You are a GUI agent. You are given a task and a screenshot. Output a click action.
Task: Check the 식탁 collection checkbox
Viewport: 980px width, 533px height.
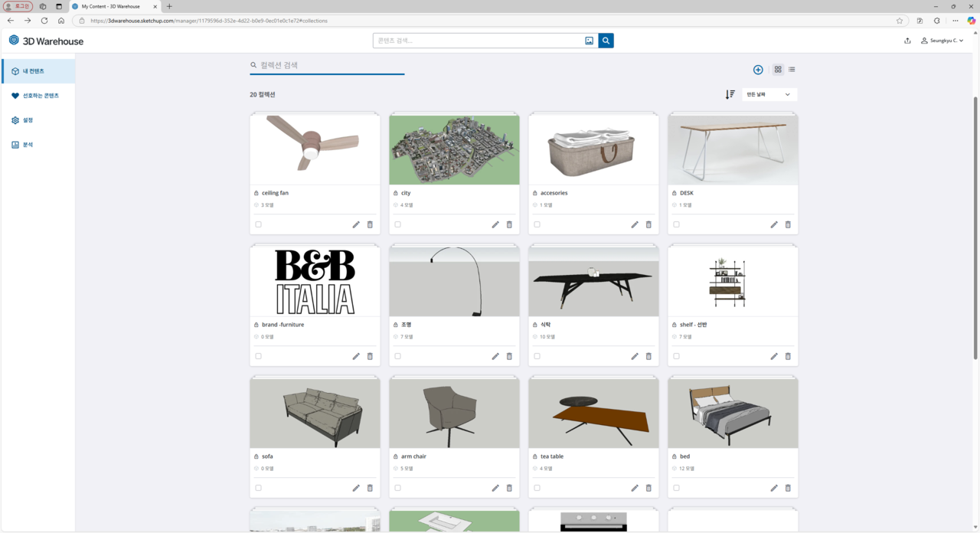[x=537, y=356]
